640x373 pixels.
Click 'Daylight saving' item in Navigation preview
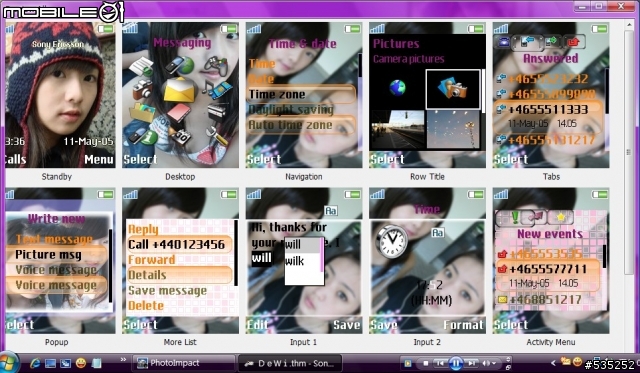click(291, 110)
